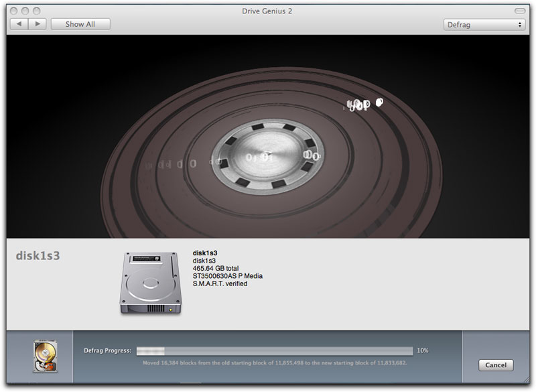The image size is (536, 392).
Task: Go back with the left arrow button
Action: 19,24
